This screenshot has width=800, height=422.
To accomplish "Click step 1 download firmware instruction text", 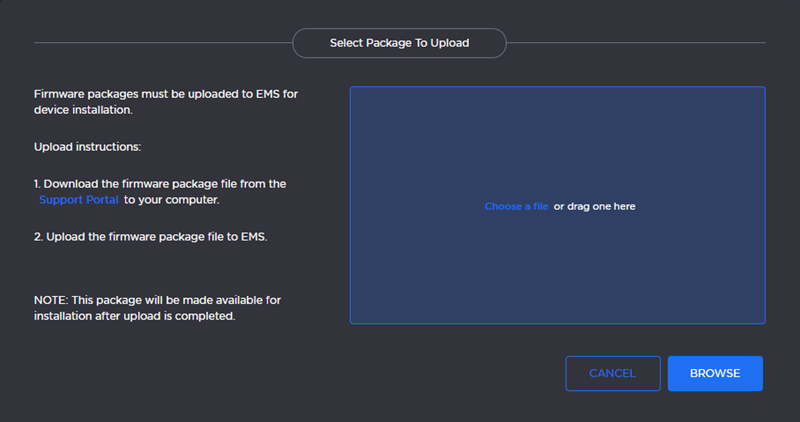I will 160,184.
